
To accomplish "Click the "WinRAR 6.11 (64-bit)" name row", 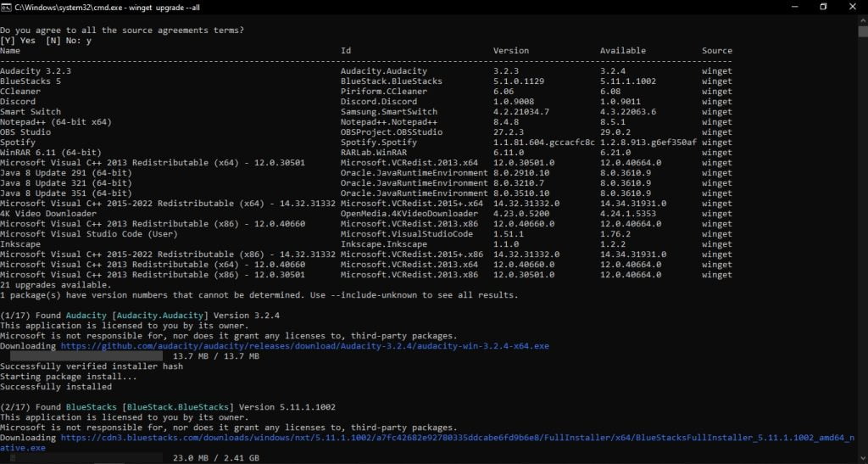I will [x=51, y=153].
